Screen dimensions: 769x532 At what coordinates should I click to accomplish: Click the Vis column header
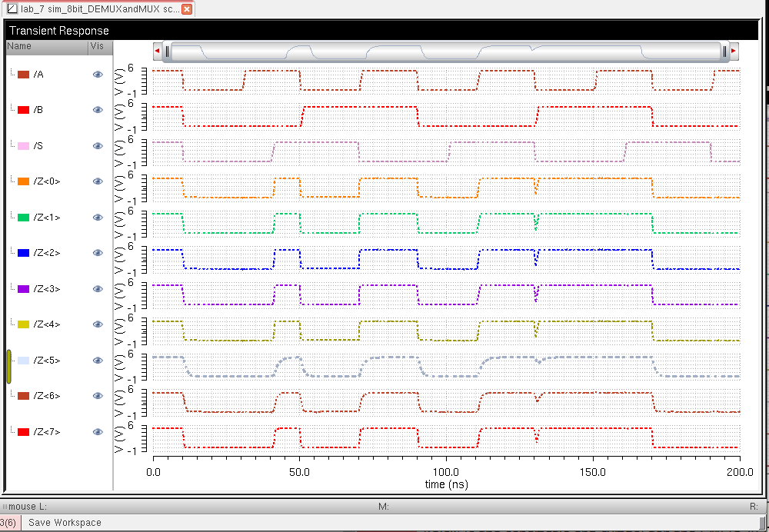[x=100, y=47]
